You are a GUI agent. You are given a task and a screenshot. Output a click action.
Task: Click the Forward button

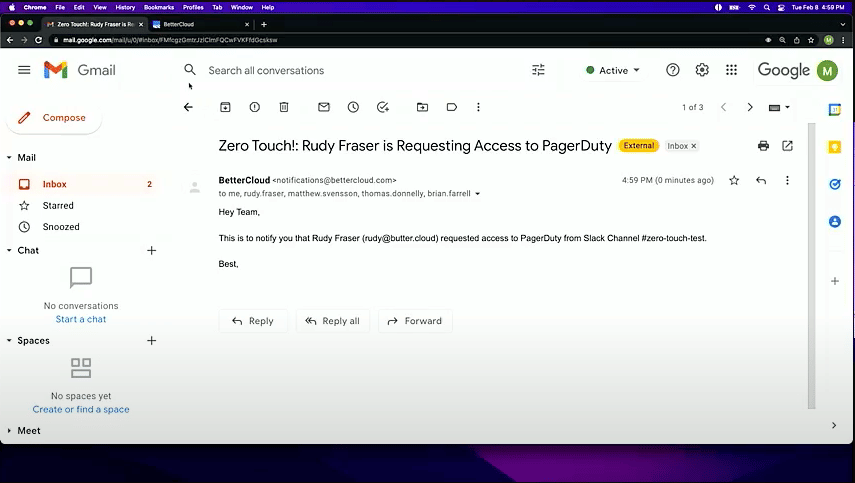click(x=415, y=321)
